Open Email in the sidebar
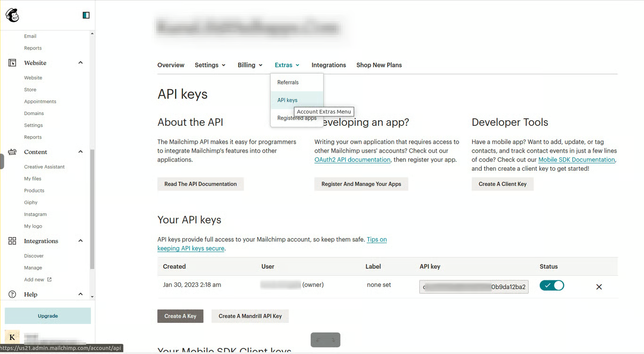 click(x=30, y=36)
